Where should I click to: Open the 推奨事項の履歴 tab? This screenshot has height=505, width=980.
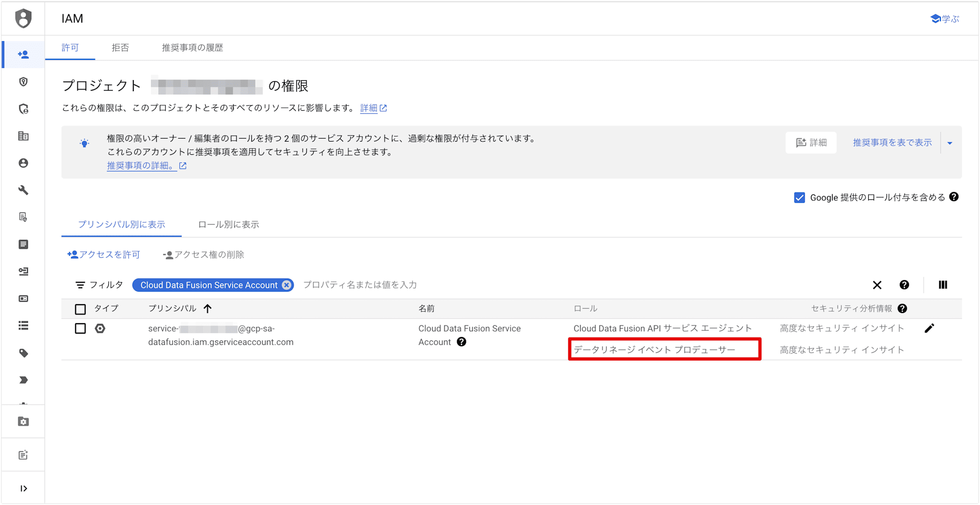[193, 48]
